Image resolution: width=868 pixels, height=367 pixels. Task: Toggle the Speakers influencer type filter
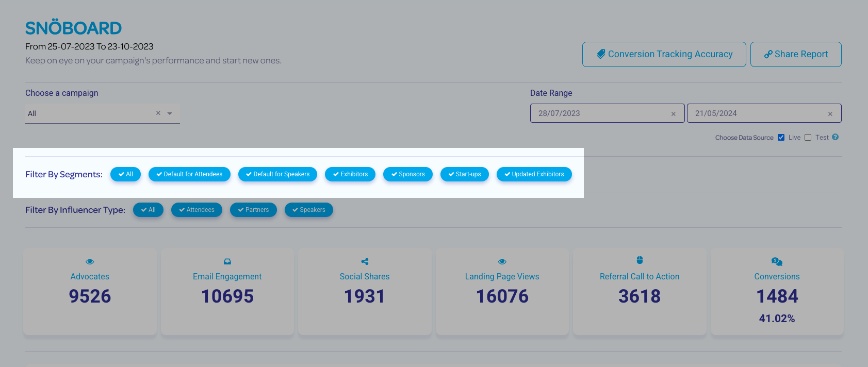click(x=308, y=210)
